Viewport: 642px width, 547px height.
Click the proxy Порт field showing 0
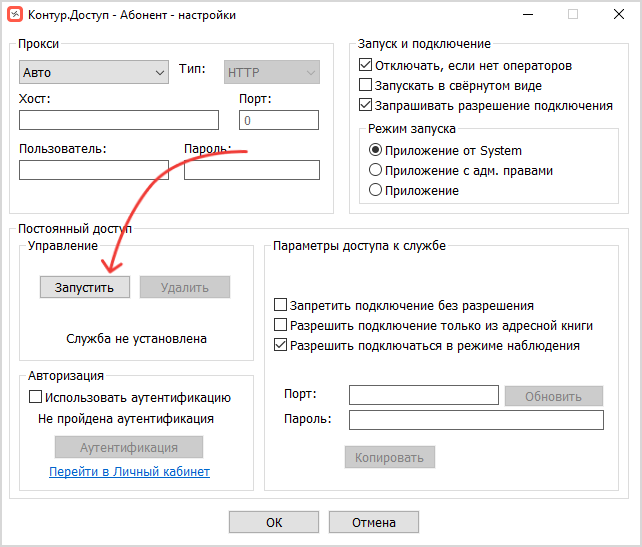coord(279,120)
